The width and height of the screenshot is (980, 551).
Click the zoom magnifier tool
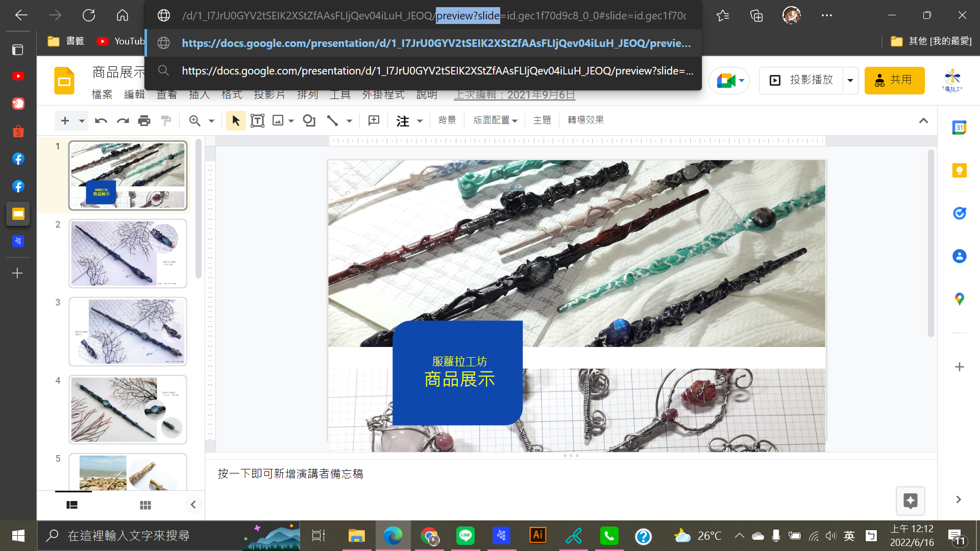point(194,120)
